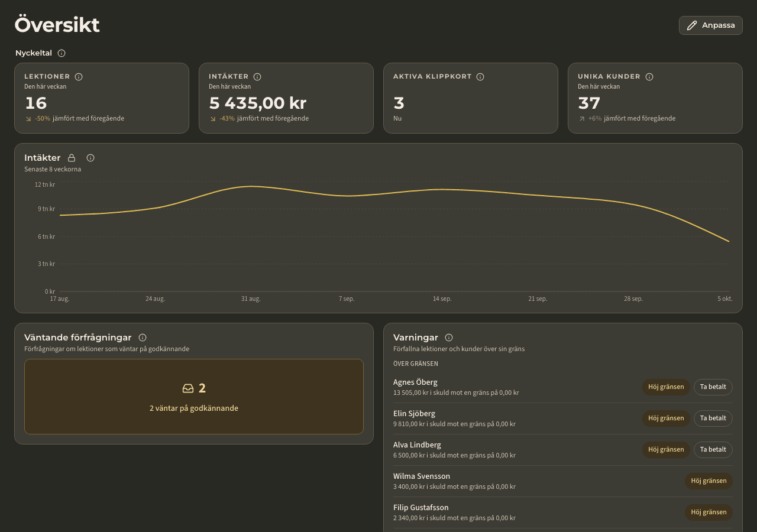
Task: Click the info icon in Intäkter chart header
Action: coord(90,158)
